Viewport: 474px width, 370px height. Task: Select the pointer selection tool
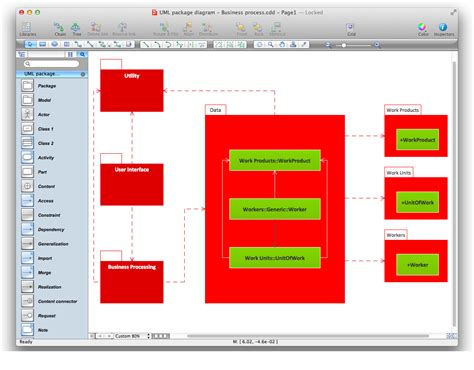click(30, 44)
